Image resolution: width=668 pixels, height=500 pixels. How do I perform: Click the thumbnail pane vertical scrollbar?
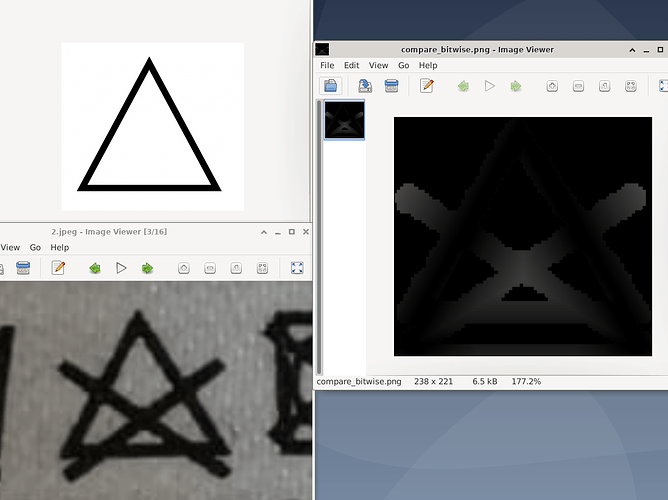click(x=320, y=237)
